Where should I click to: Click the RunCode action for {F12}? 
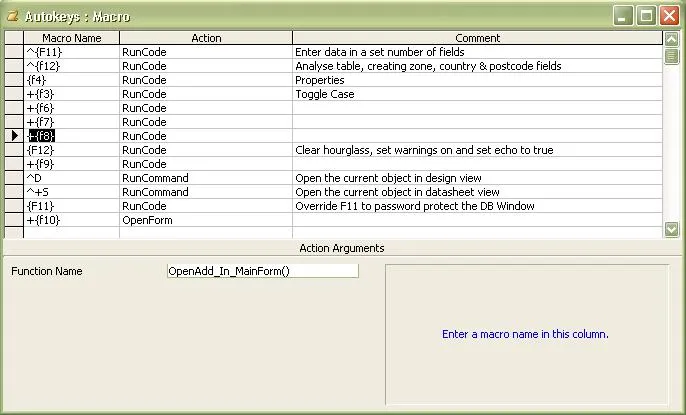[206, 150]
